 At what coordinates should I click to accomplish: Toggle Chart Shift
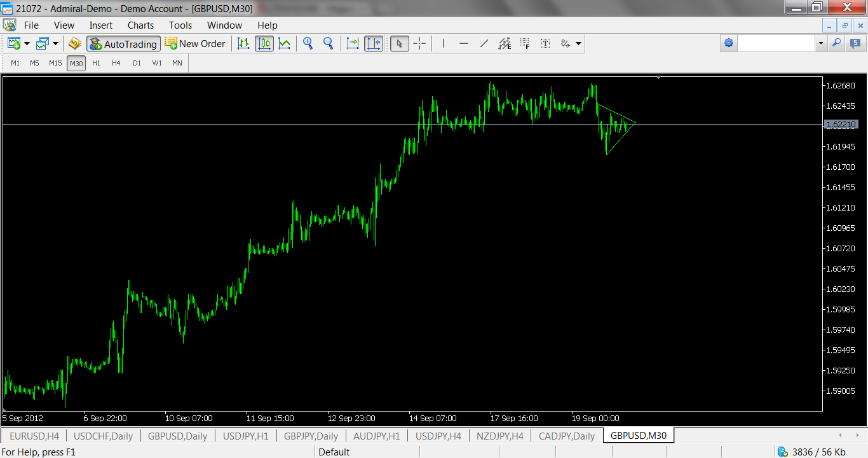(x=374, y=44)
